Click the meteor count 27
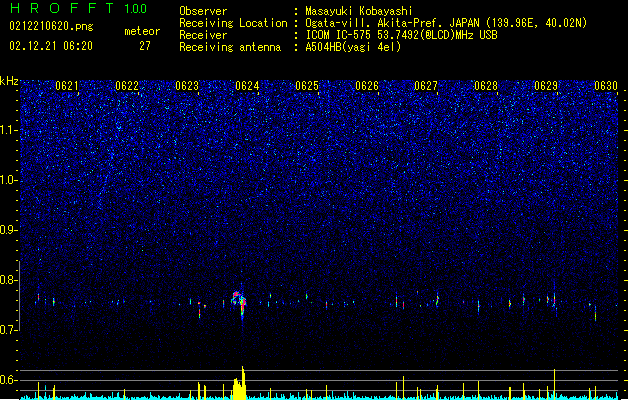This screenshot has width=629, height=400. pos(145,46)
